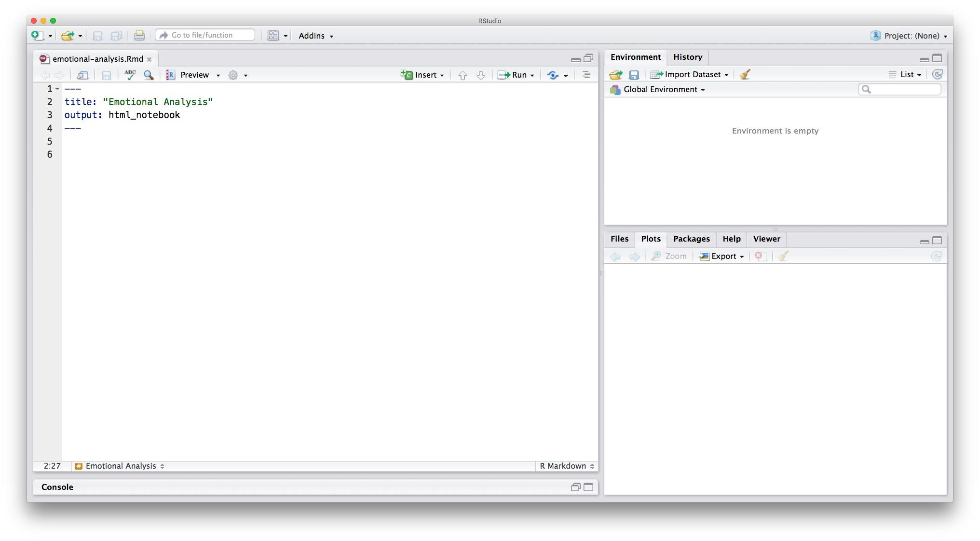
Task: Go to next chunk down arrow
Action: pyautogui.click(x=481, y=75)
